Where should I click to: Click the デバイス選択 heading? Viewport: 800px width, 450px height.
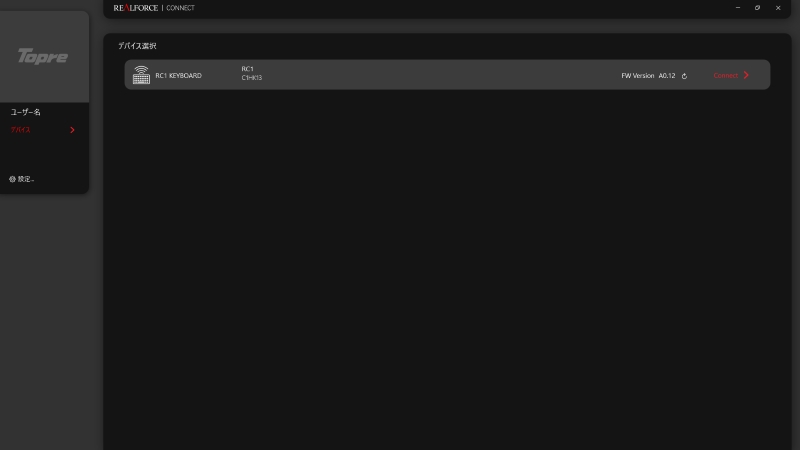pos(137,46)
